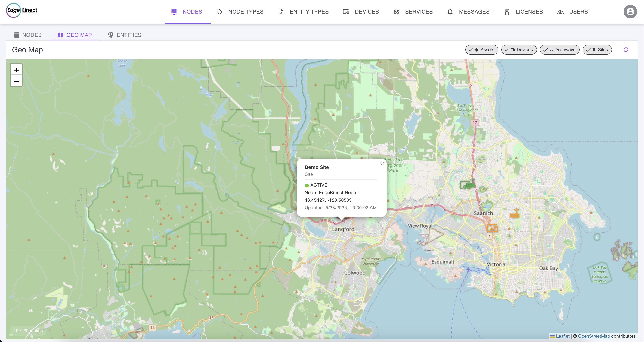The width and height of the screenshot is (644, 342).
Task: Go to the Devices navigation tab
Action: click(361, 12)
